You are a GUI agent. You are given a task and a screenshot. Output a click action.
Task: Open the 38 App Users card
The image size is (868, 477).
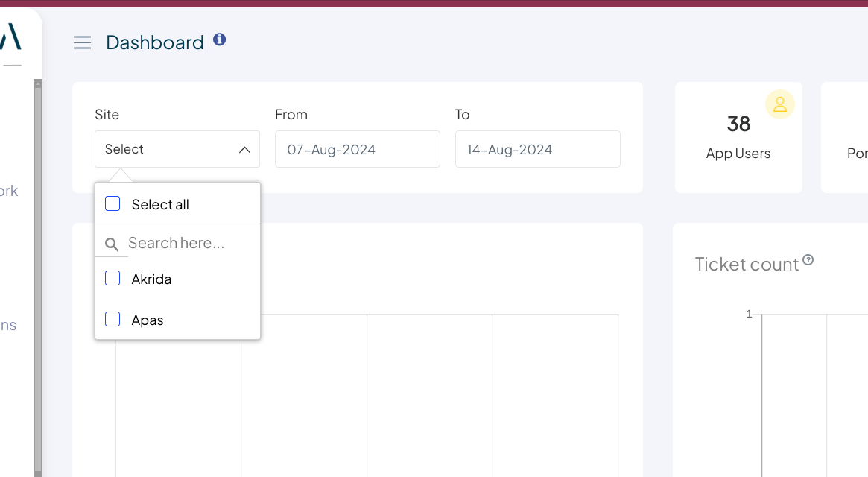pos(738,138)
